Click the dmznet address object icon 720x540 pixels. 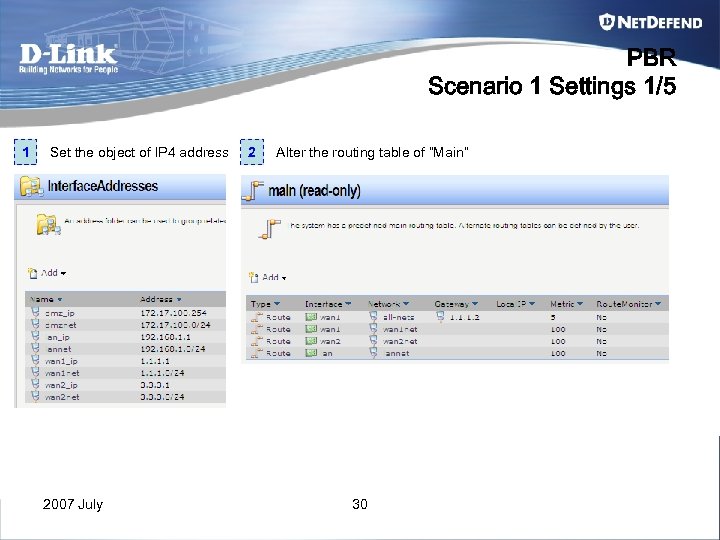coord(35,324)
